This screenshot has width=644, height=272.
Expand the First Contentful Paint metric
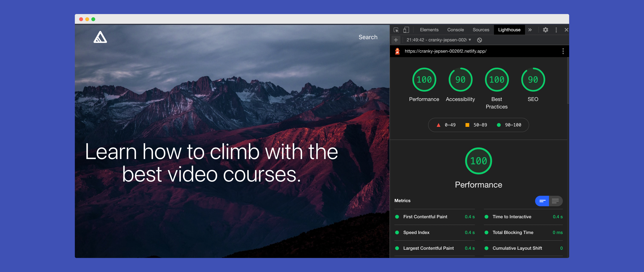[425, 217]
